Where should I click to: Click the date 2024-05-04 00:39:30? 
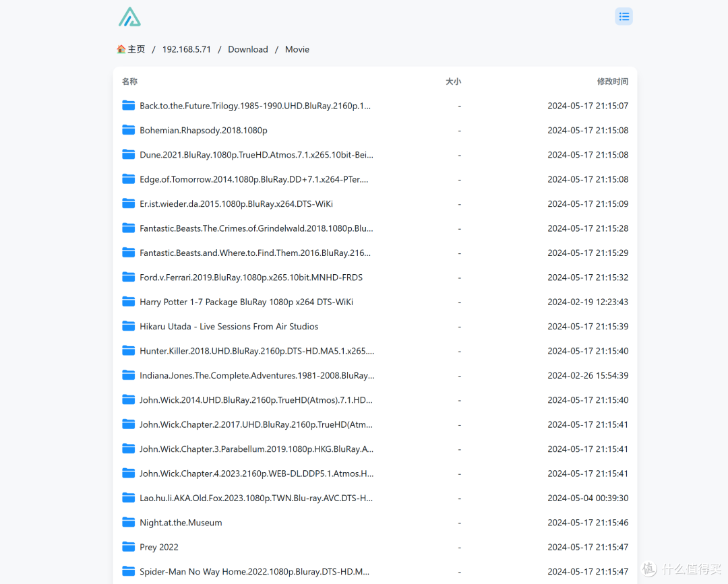[588, 498]
